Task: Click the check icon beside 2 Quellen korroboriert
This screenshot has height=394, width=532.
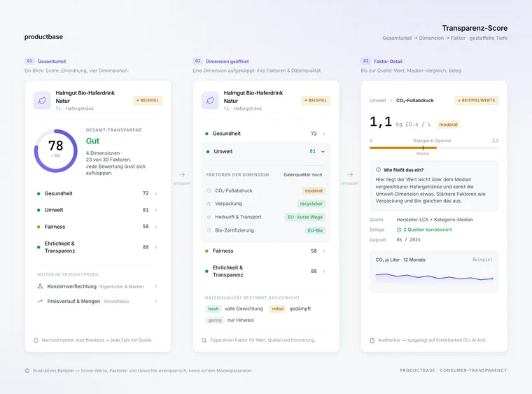Action: [399, 230]
